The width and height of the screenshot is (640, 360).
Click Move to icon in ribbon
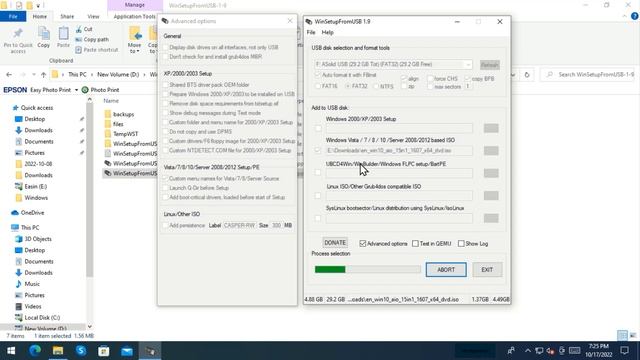click(135, 33)
